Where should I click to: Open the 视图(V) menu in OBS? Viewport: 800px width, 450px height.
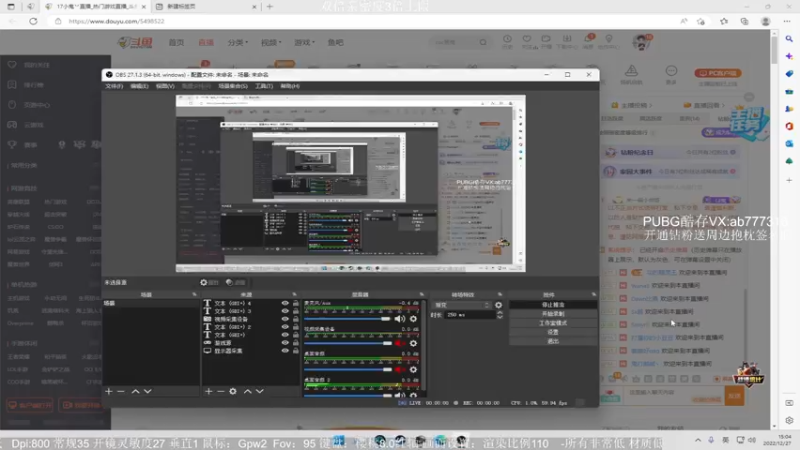(x=165, y=86)
